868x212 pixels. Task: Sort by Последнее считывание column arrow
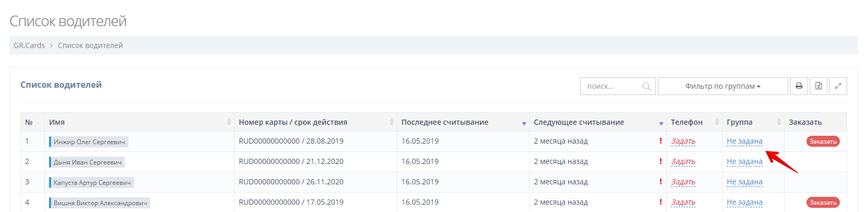[524, 123]
